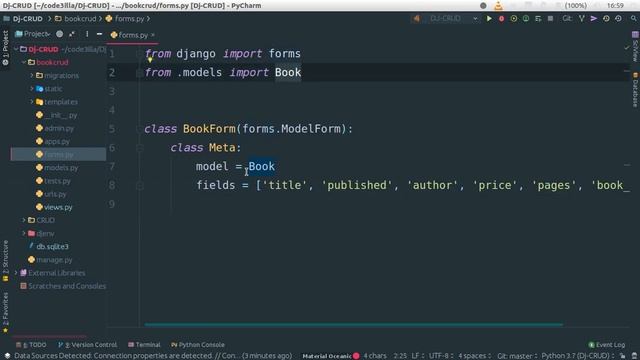
Task: Fold BookForm class using gutter marker
Action: [x=139, y=129]
